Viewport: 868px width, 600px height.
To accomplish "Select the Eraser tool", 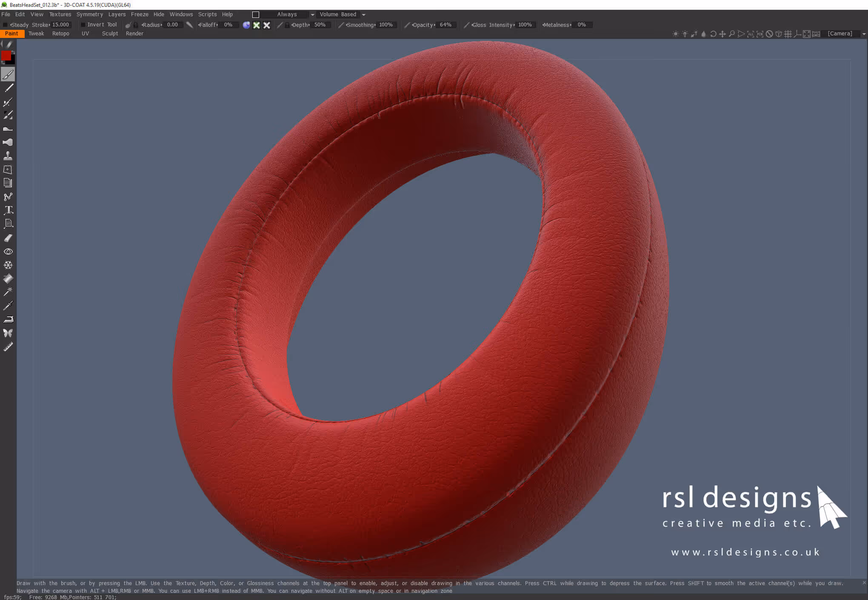I will click(x=8, y=238).
